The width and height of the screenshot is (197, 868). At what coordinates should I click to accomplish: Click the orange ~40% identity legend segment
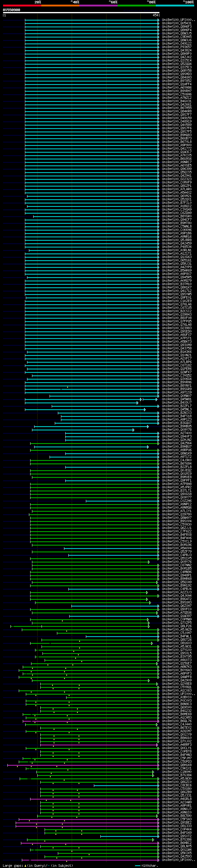(x=60, y=6)
